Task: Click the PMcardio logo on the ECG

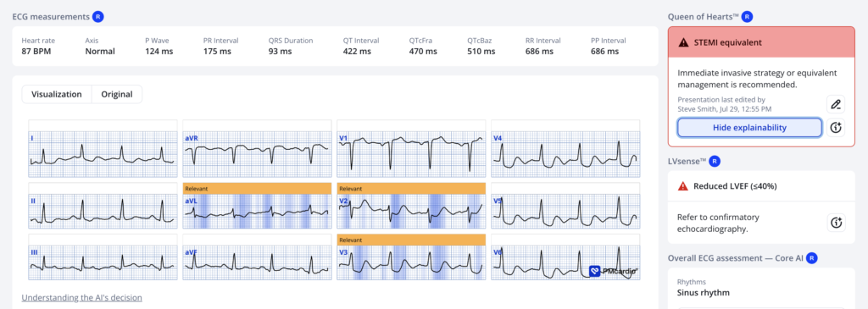Action: (613, 271)
